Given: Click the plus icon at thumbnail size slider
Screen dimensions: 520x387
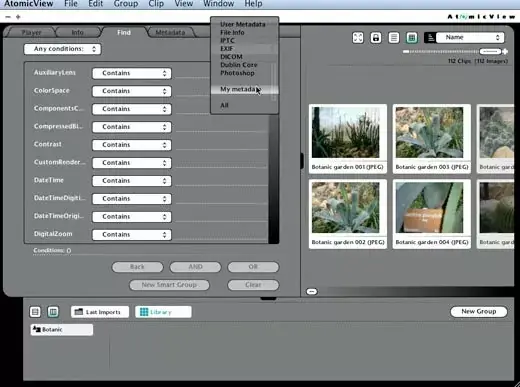Looking at the screenshot, I should pyautogui.click(x=505, y=51).
